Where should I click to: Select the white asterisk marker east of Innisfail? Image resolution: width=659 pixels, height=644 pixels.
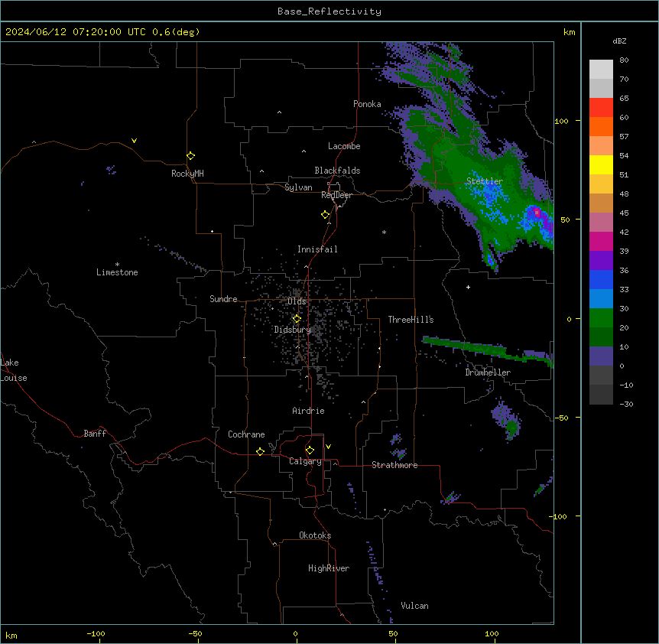tap(384, 232)
